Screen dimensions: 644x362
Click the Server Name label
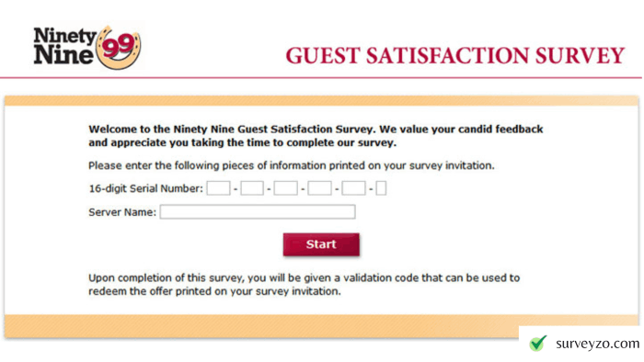tap(122, 212)
